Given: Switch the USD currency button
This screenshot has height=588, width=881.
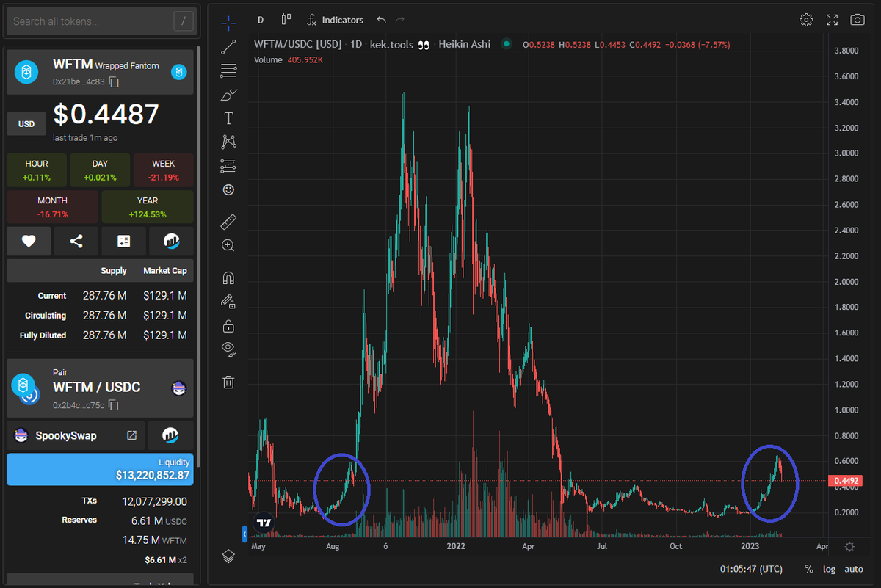Looking at the screenshot, I should click(26, 124).
